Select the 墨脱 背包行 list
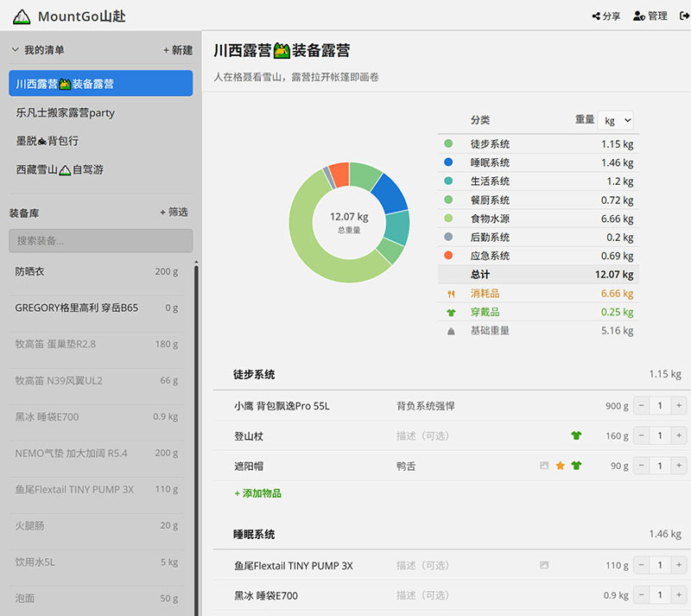 click(x=48, y=141)
